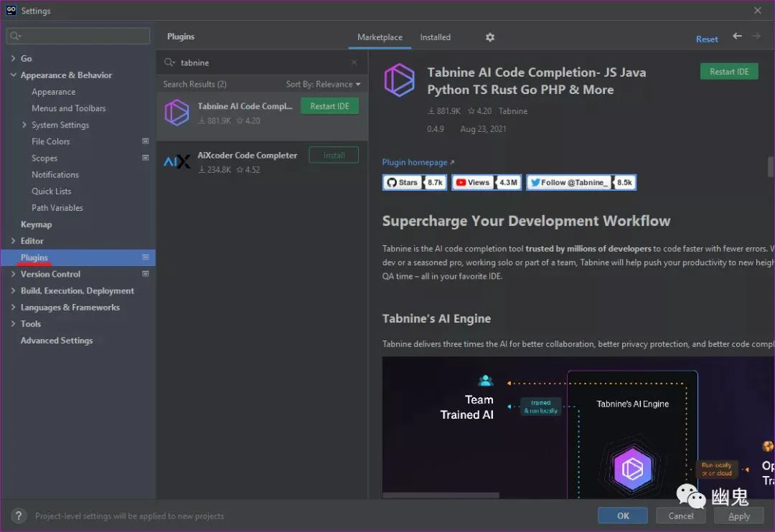Click the settings search input field
The width and height of the screenshot is (775, 532).
pyautogui.click(x=78, y=36)
